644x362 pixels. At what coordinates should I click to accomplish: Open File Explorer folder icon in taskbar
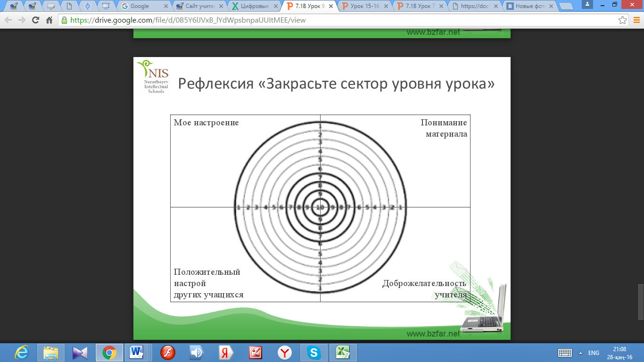click(50, 353)
